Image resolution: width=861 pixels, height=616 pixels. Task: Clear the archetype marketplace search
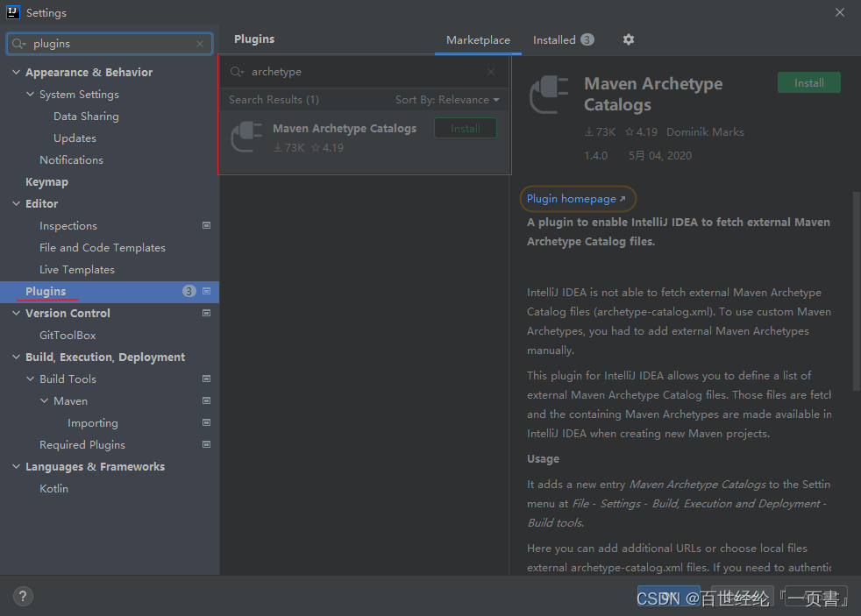pyautogui.click(x=491, y=72)
